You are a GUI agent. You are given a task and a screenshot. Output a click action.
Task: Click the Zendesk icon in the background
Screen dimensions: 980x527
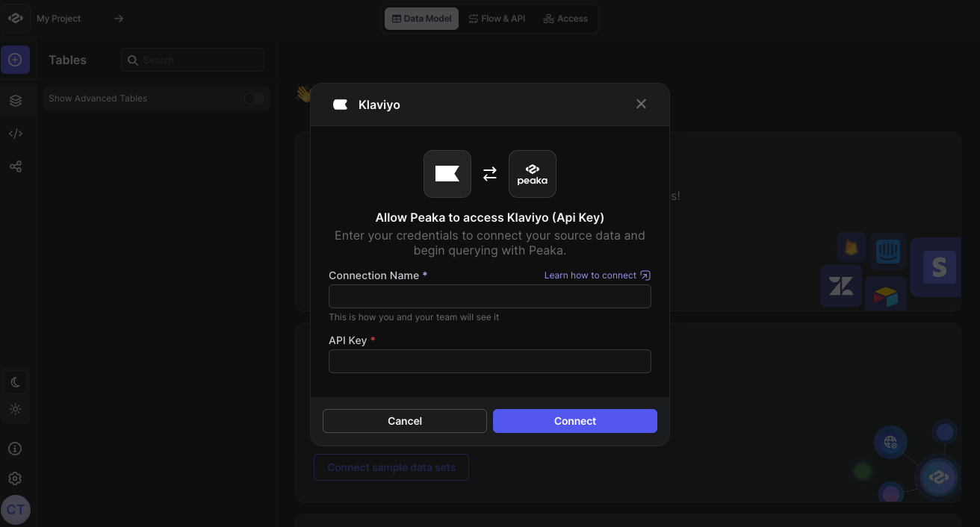point(841,286)
